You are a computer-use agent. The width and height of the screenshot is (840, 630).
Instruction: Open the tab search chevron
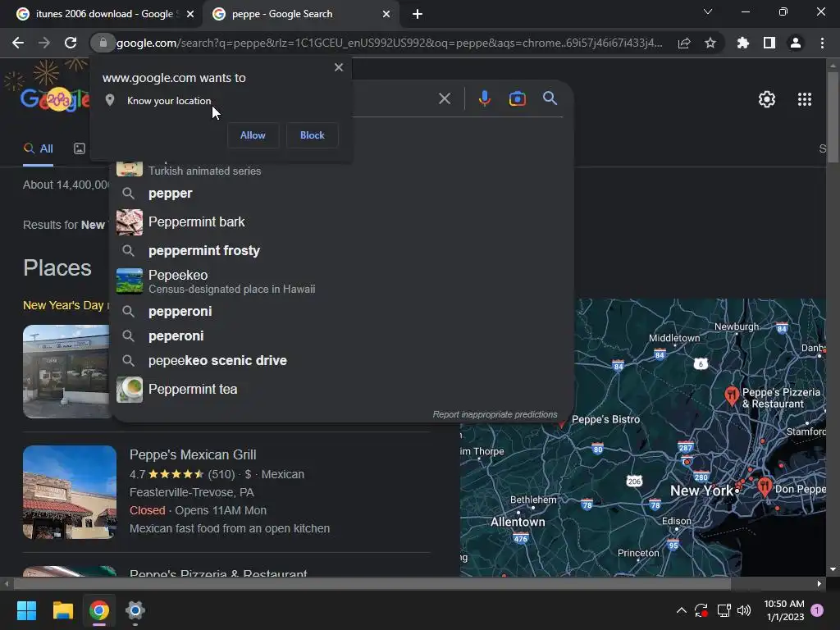coord(708,11)
